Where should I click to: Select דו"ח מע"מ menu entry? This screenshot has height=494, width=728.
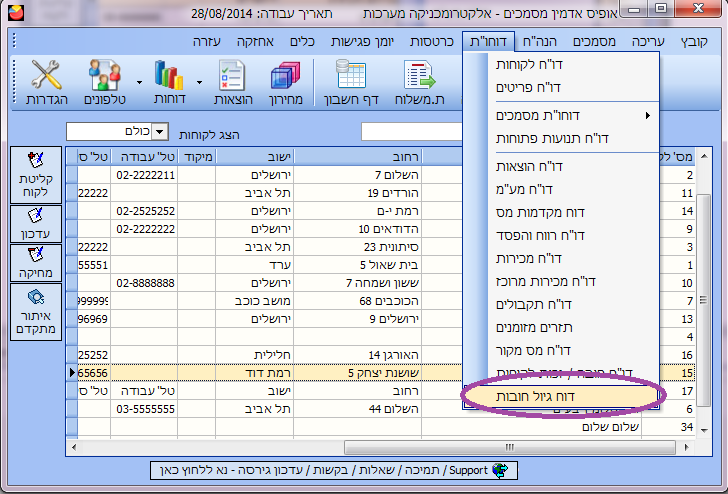click(562, 189)
